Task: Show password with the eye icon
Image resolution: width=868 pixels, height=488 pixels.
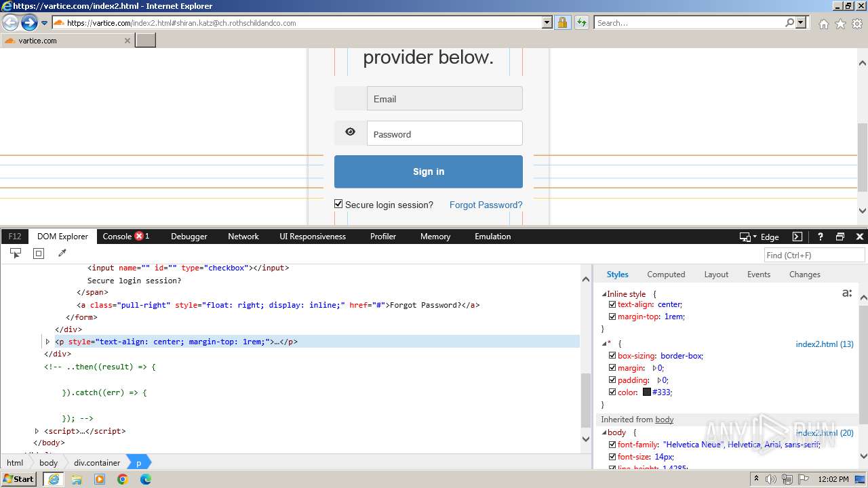Action: pos(350,132)
